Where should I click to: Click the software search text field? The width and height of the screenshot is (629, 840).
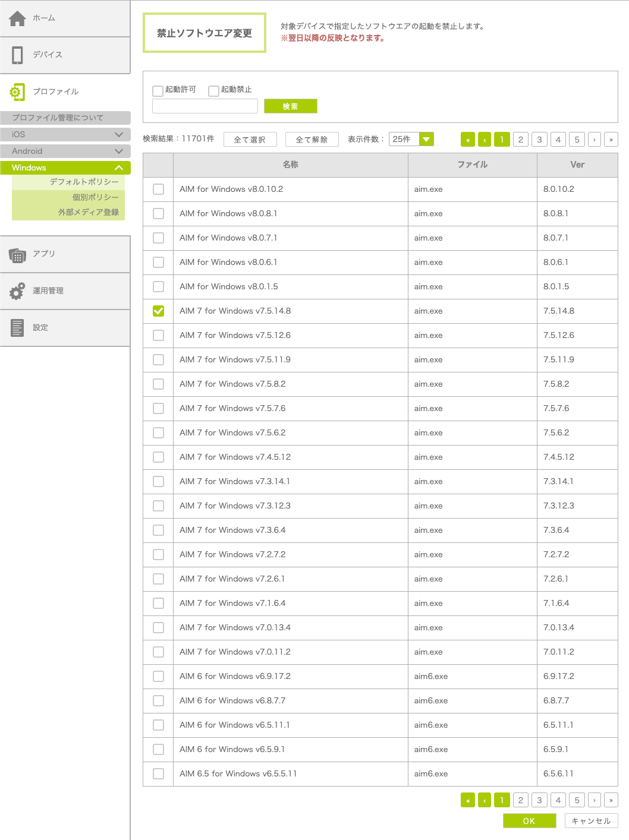pyautogui.click(x=205, y=106)
